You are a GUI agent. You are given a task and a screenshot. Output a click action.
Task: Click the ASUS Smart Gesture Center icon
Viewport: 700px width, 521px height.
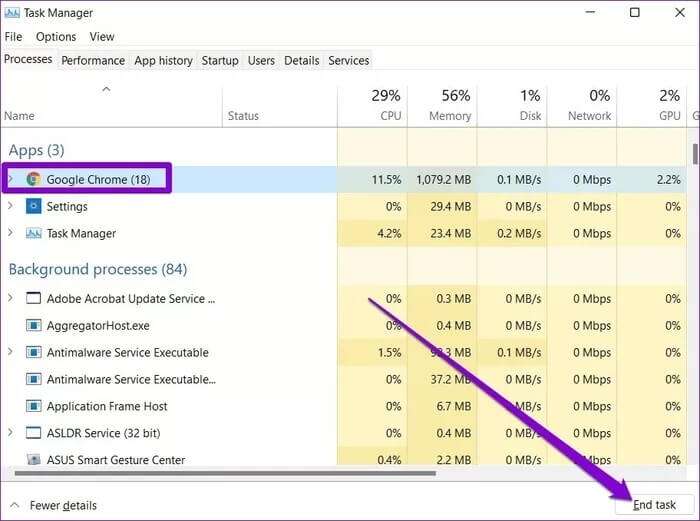coord(33,460)
